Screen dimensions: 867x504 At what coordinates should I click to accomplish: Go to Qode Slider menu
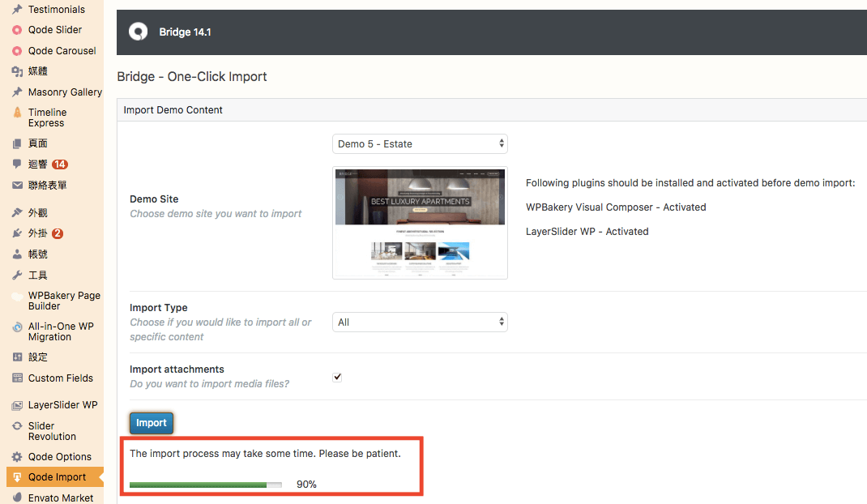55,30
